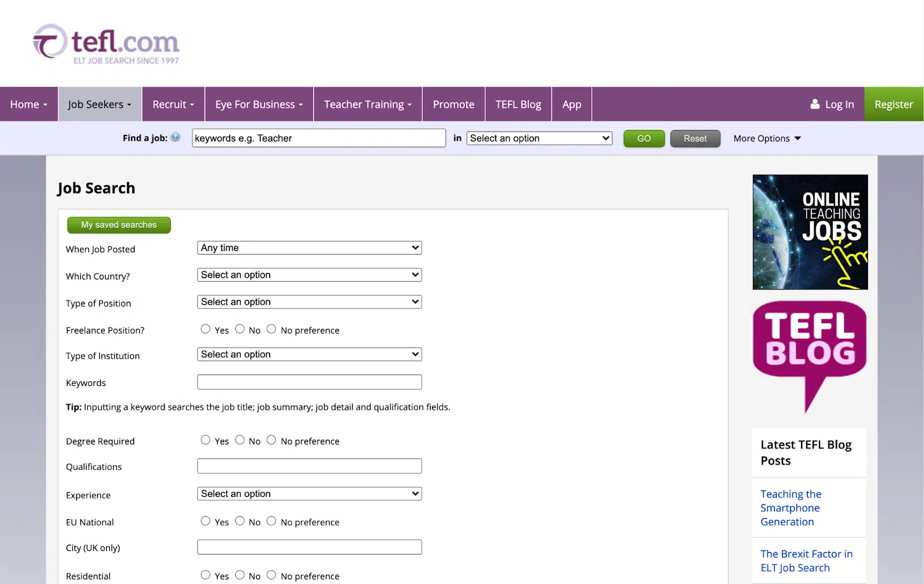Click the user icon next to Log In
Screen dimensions: 924x584
click(815, 104)
